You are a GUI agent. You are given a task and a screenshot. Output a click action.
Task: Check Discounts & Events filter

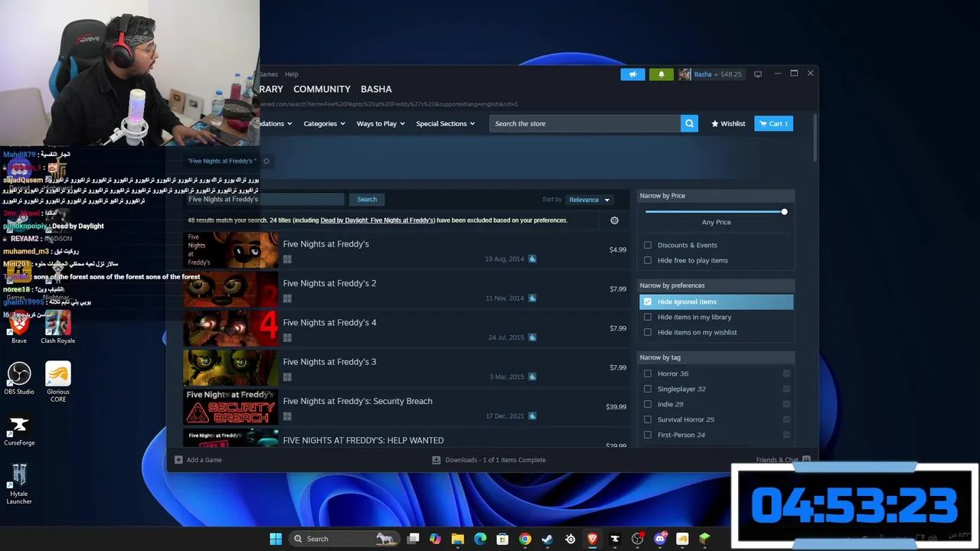[648, 245]
